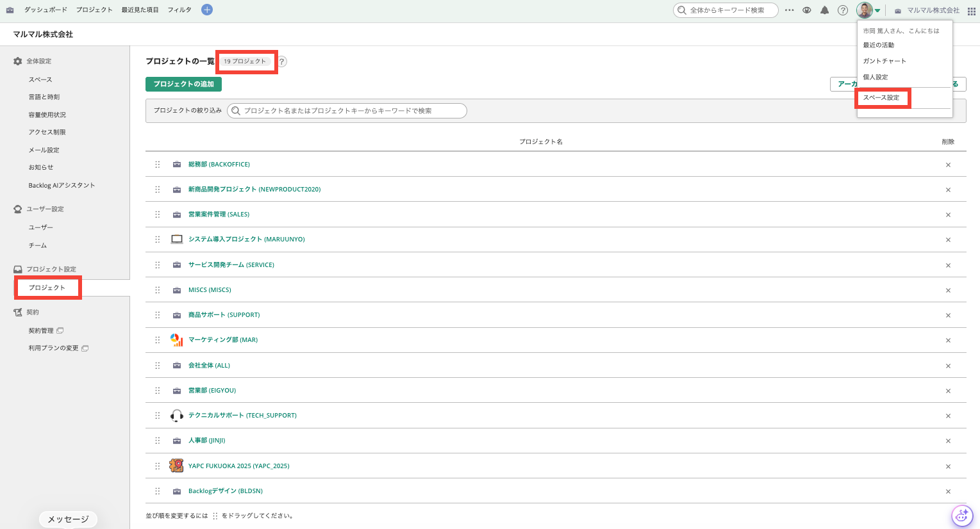The width and height of the screenshot is (980, 529).
Task: Open お知らせ in the sidebar
Action: tap(41, 168)
